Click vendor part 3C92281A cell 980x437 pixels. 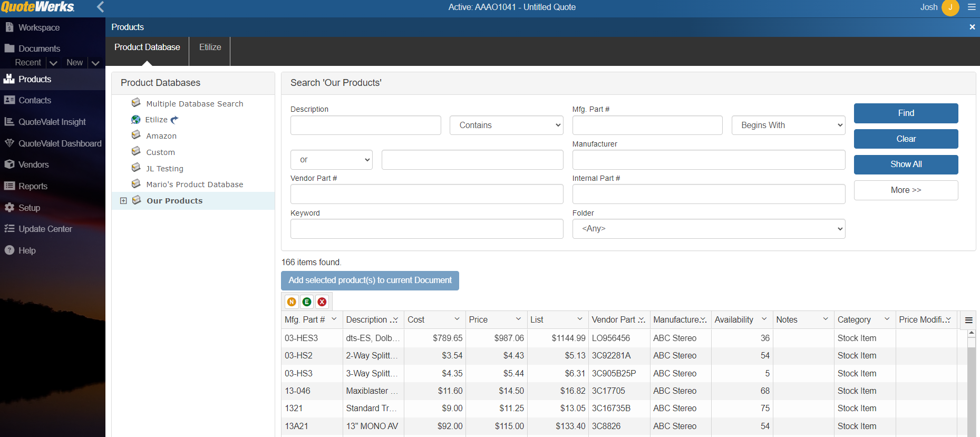click(619, 355)
